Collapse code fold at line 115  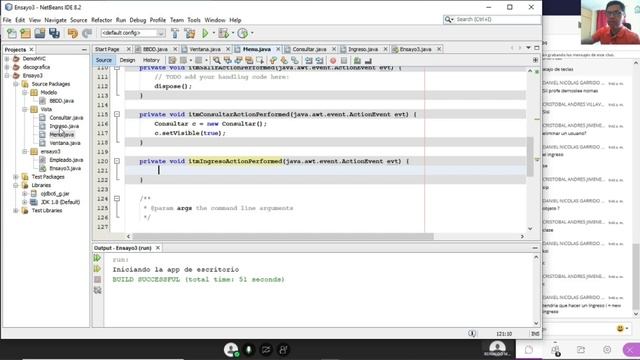(117, 114)
